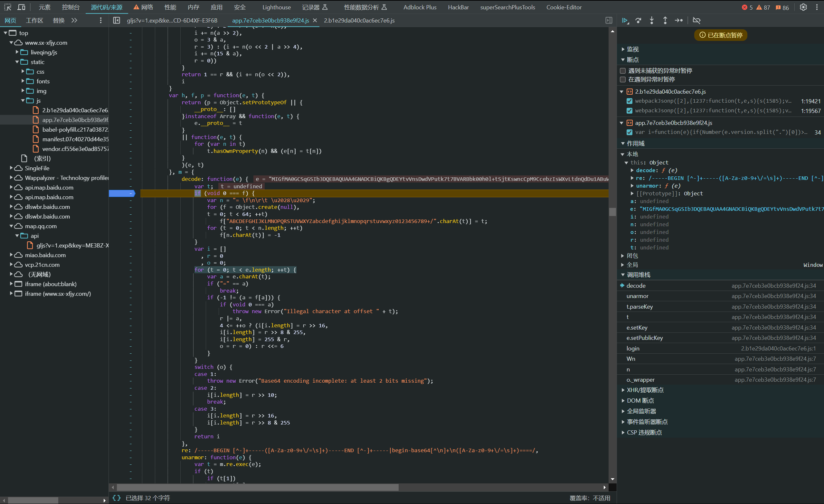824x504 pixels.
Task: Switch to the 元素 Elements tab
Action: coord(44,7)
